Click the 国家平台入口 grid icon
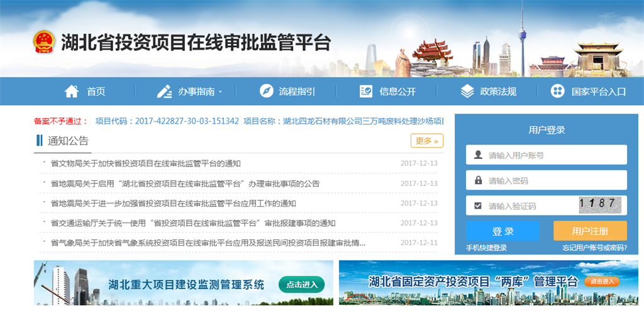 tap(557, 92)
